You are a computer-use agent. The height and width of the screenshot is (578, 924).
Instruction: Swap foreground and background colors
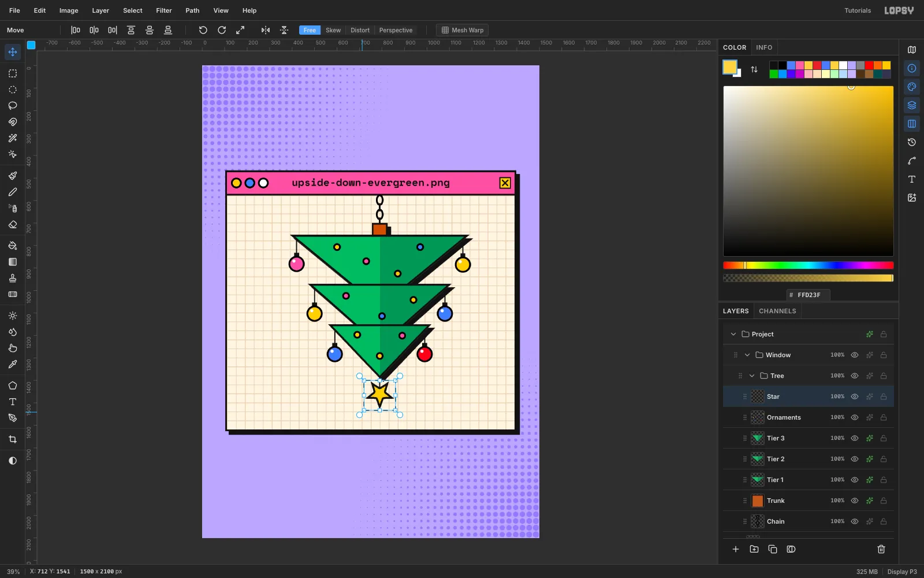click(754, 69)
